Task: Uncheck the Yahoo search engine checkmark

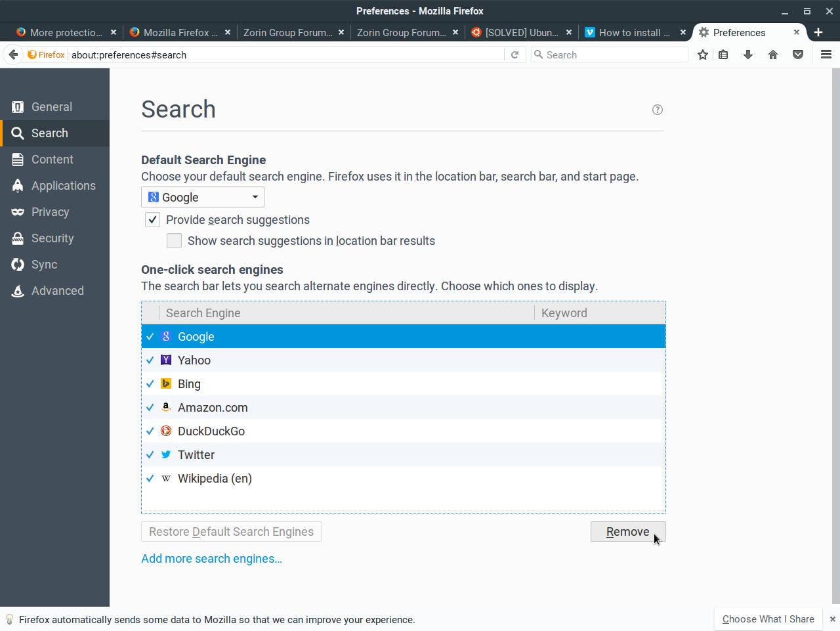Action: [150, 360]
